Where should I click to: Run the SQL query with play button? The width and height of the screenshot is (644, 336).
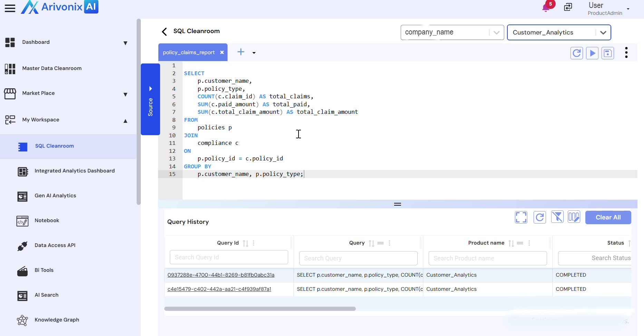coord(592,53)
